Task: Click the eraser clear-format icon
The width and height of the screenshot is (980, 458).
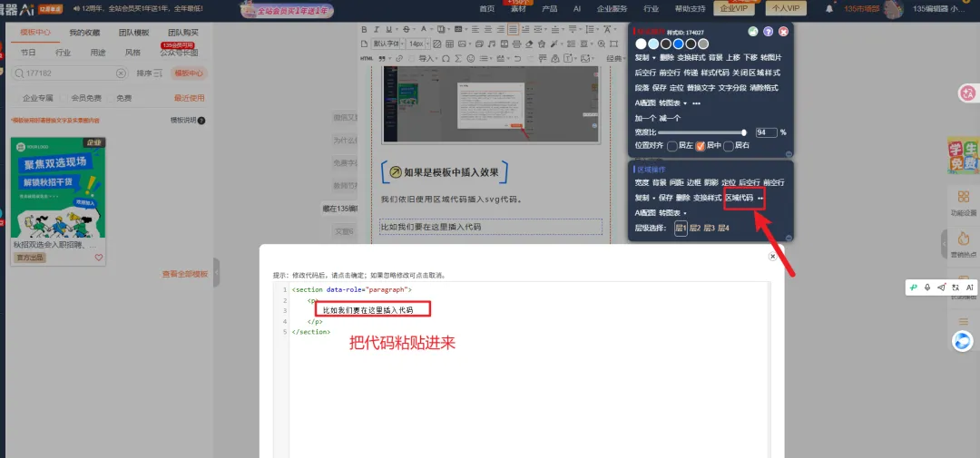Action: coord(529,44)
